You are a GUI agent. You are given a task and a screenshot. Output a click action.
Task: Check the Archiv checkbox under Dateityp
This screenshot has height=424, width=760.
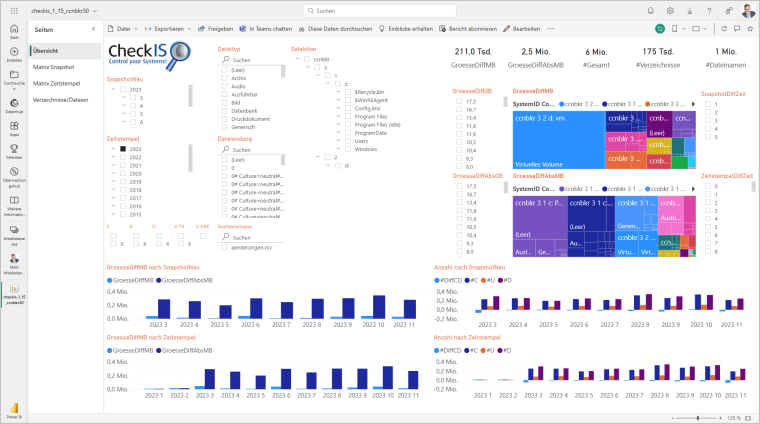pos(224,80)
